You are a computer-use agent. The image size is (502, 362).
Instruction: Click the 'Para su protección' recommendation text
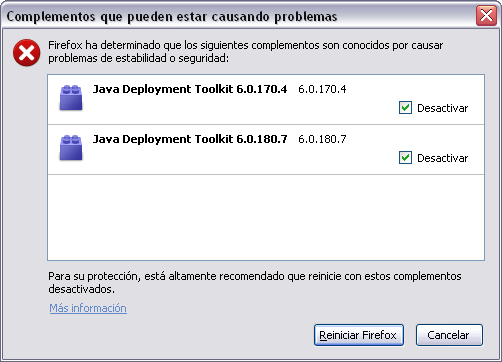[x=255, y=282]
